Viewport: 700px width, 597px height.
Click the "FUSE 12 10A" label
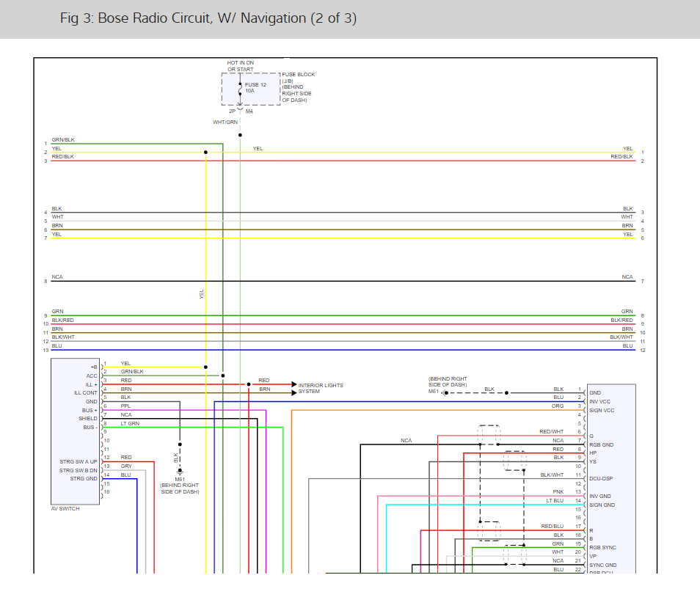pos(255,87)
